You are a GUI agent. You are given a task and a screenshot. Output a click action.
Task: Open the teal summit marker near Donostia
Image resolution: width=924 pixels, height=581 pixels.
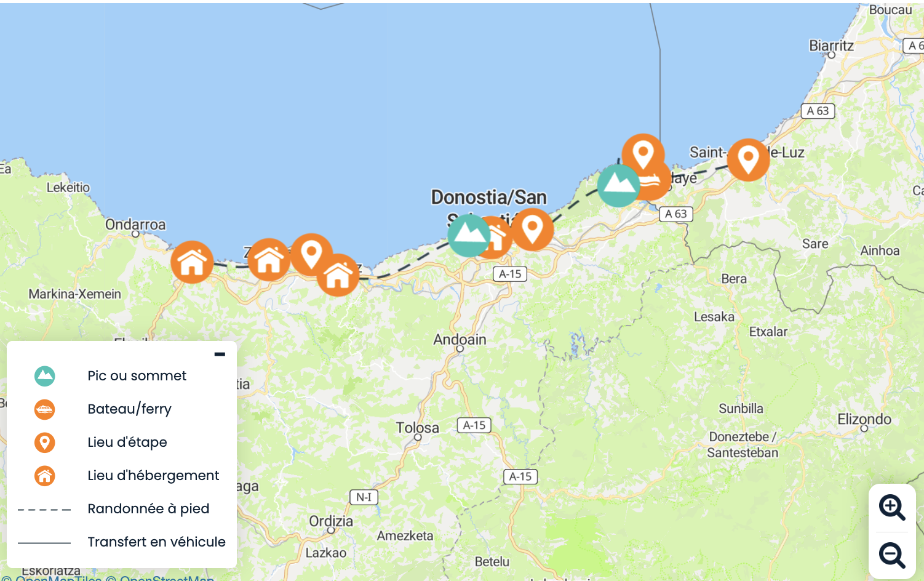[x=469, y=235]
